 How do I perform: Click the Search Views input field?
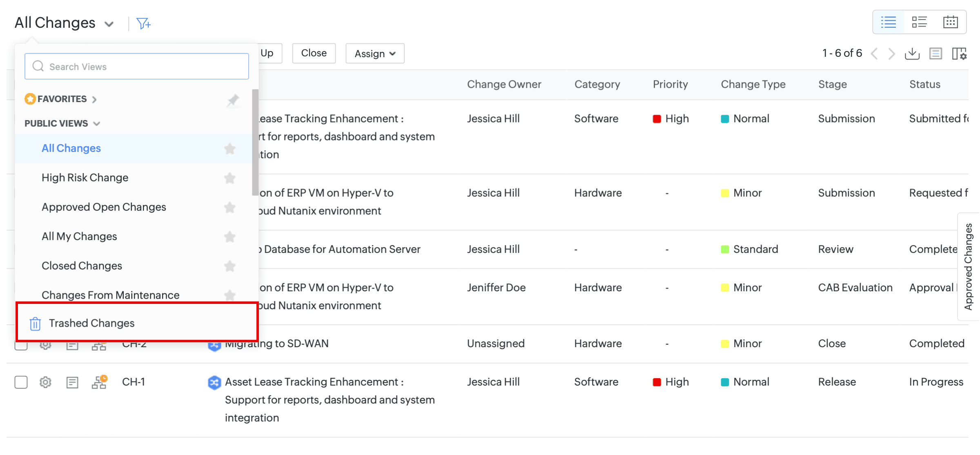[x=137, y=67]
